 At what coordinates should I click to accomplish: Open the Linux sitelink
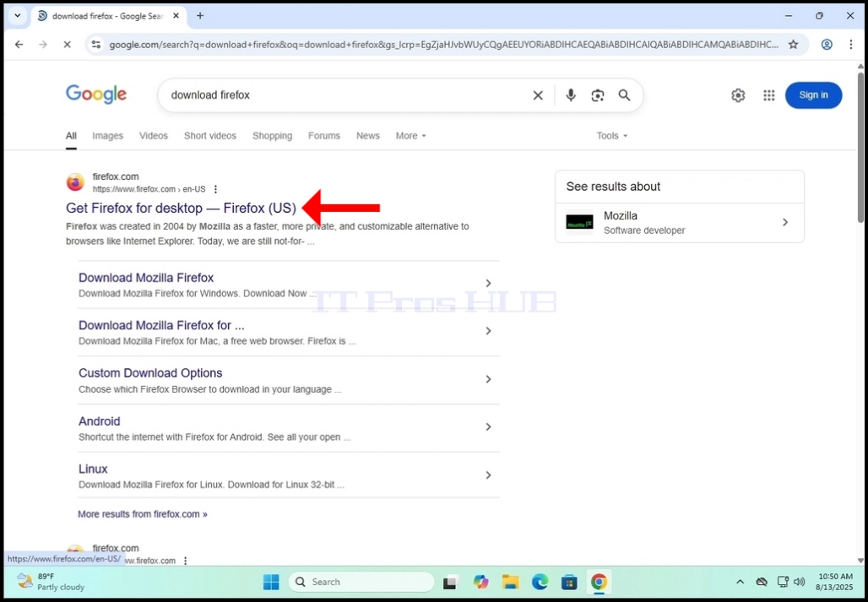point(93,469)
